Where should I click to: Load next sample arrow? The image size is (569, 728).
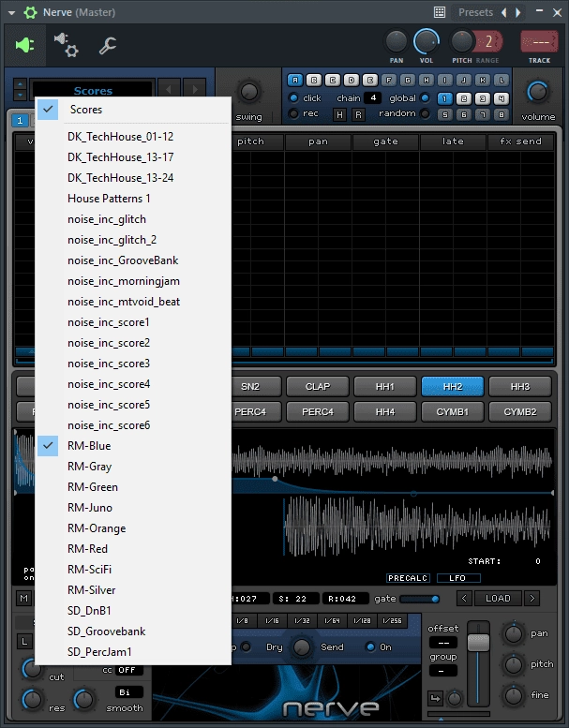tap(532, 598)
